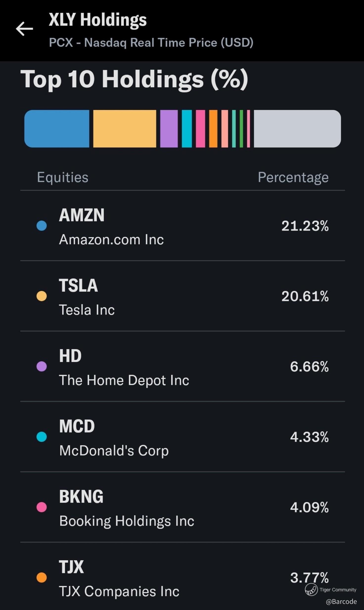Select the blue Amazon bar segment
The image size is (364, 610).
[x=57, y=129]
